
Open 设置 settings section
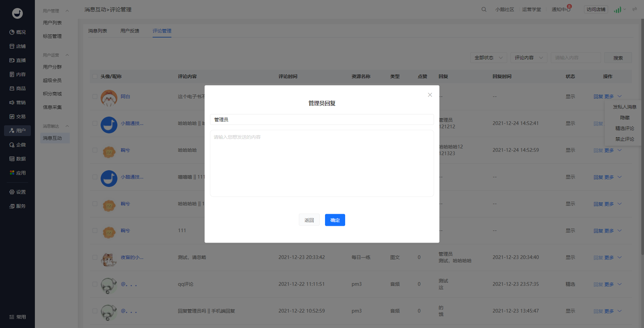pyautogui.click(x=17, y=192)
